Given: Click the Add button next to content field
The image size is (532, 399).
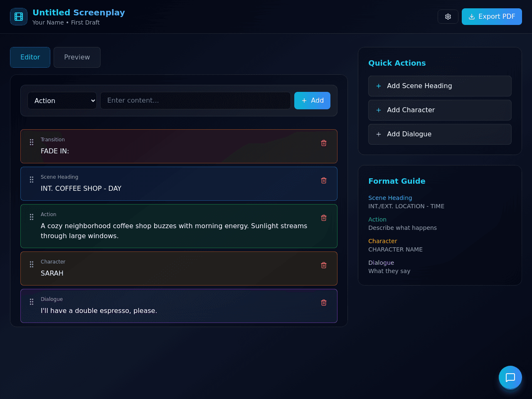Looking at the screenshot, I should pyautogui.click(x=312, y=101).
